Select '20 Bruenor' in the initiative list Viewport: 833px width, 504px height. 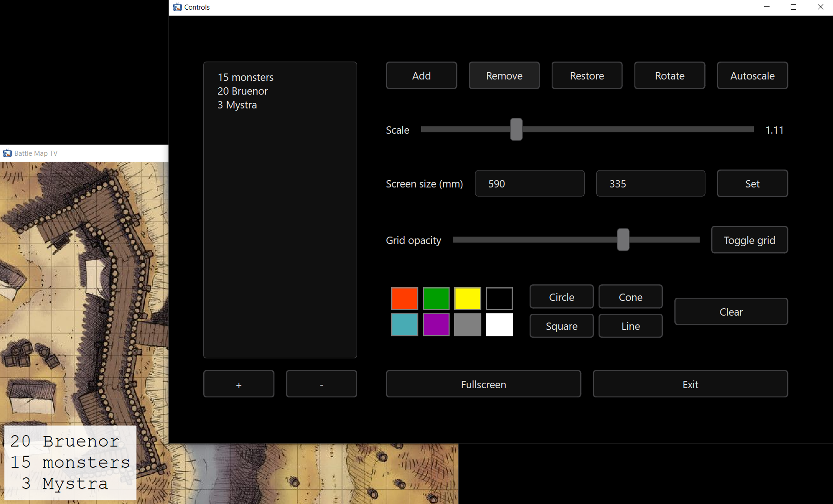point(243,91)
